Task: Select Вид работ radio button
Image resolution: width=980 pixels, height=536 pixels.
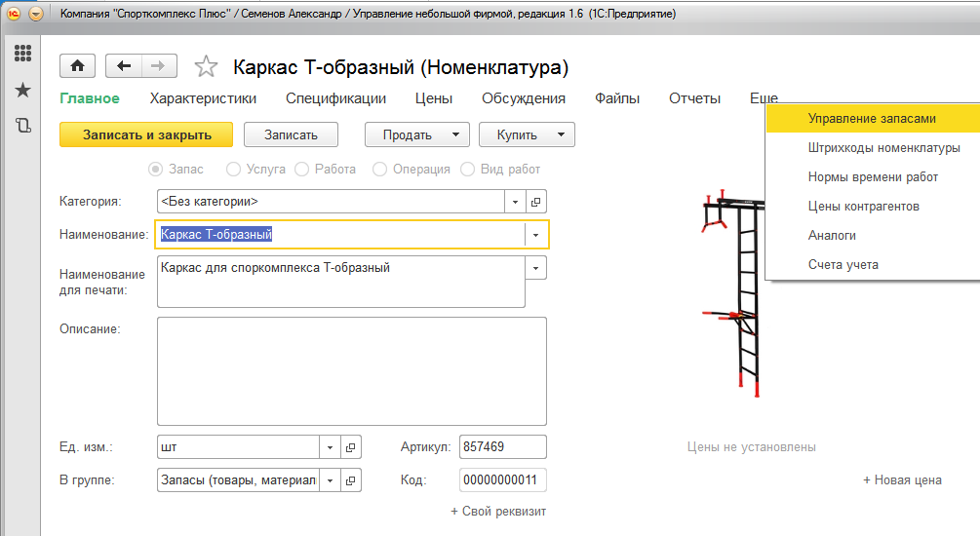Action: (467, 170)
